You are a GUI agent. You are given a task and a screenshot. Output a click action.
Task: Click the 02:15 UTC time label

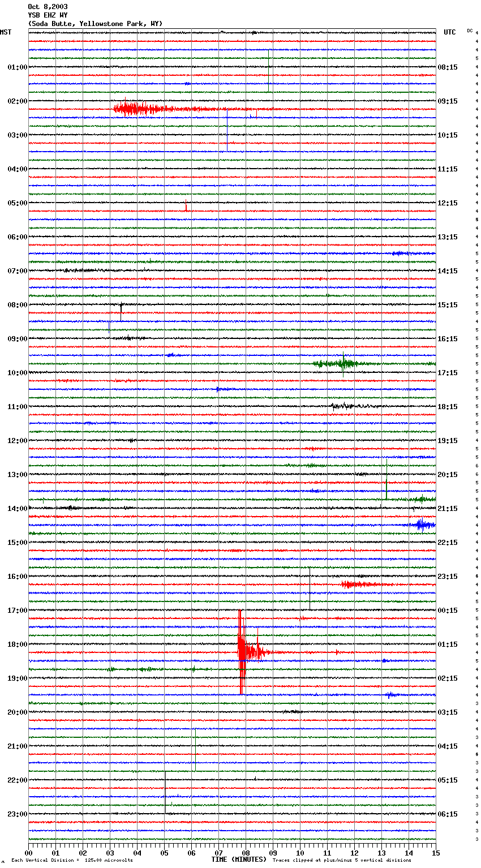[x=448, y=678]
